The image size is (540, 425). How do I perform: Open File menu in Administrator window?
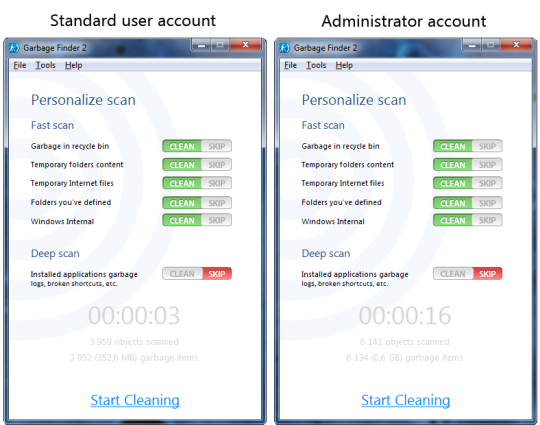coord(290,65)
